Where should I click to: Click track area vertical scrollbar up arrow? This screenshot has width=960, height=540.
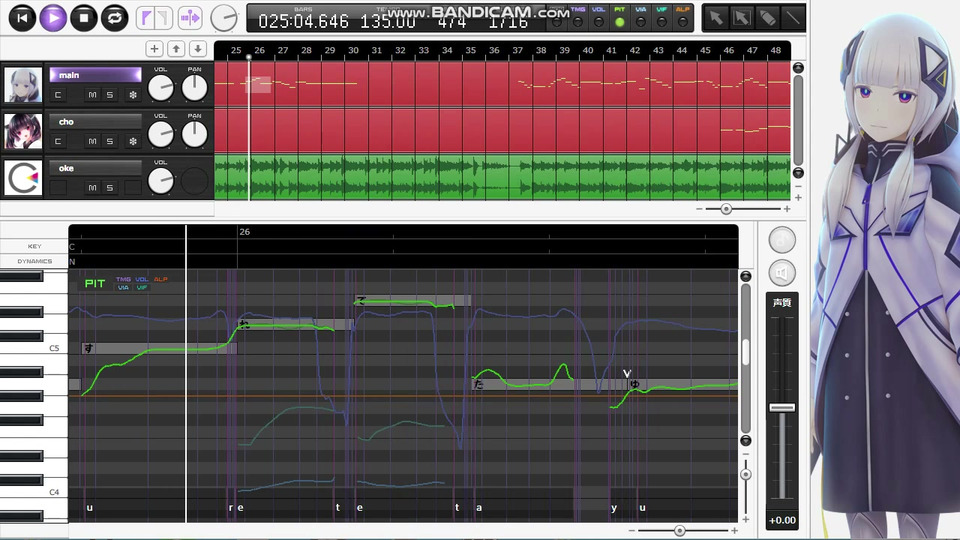tap(798, 67)
